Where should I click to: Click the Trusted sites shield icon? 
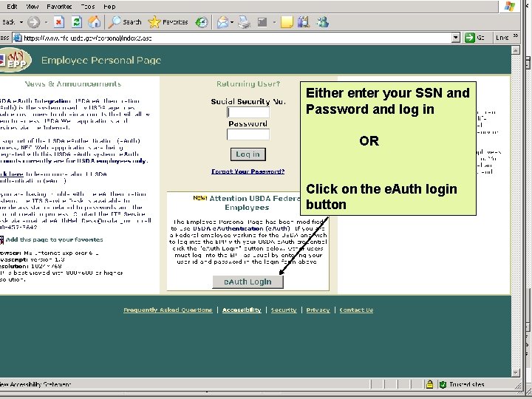click(443, 384)
